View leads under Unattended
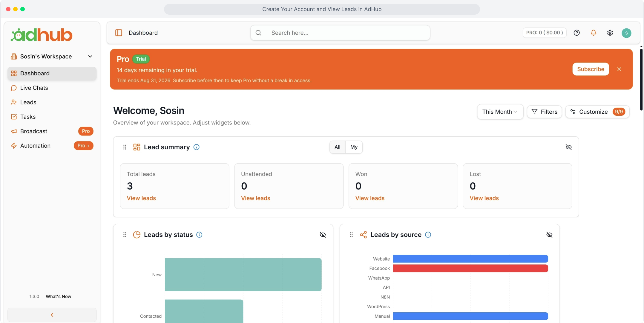 click(x=256, y=198)
